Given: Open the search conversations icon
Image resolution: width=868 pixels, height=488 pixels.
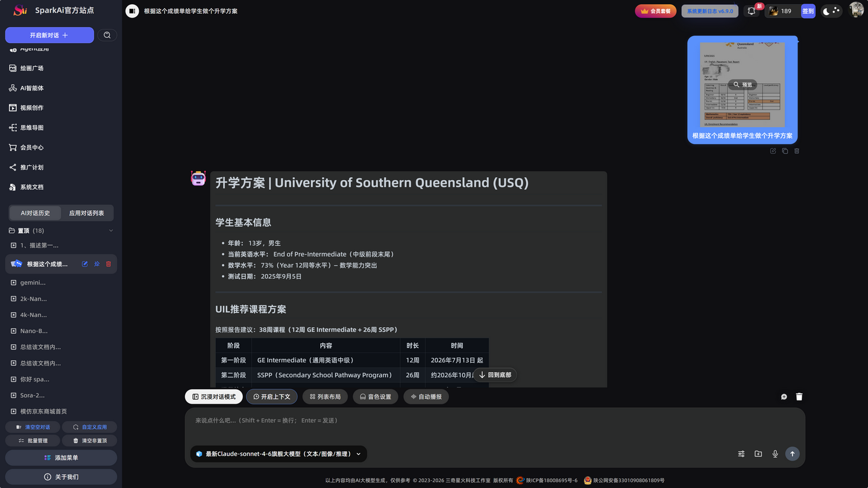Looking at the screenshot, I should (107, 35).
